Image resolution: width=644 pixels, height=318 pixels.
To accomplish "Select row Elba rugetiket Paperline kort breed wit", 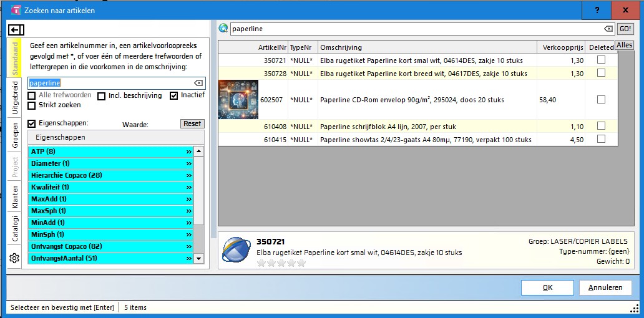I will 418,74.
